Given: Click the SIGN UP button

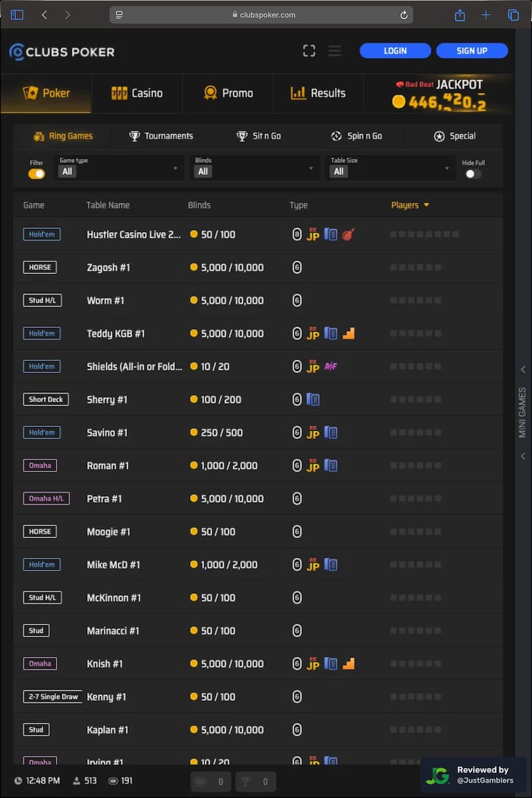Looking at the screenshot, I should [472, 51].
